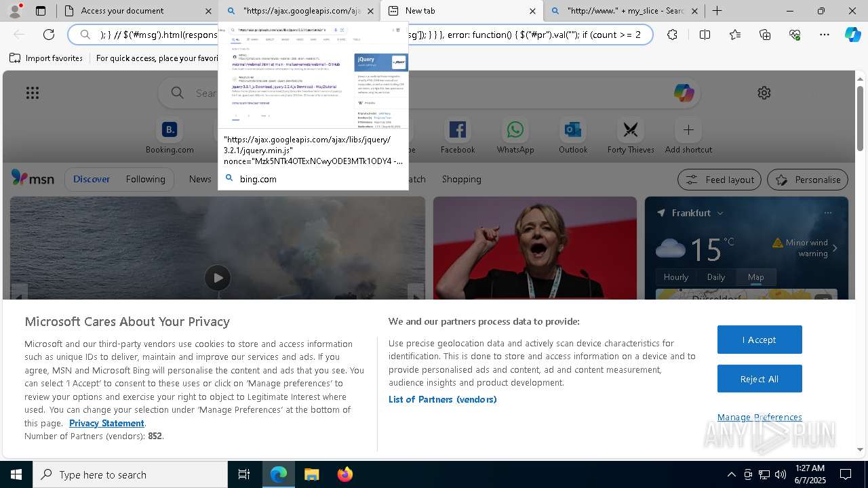Click Import favorites in favorites bar
The height and width of the screenshot is (488, 868).
[46, 58]
